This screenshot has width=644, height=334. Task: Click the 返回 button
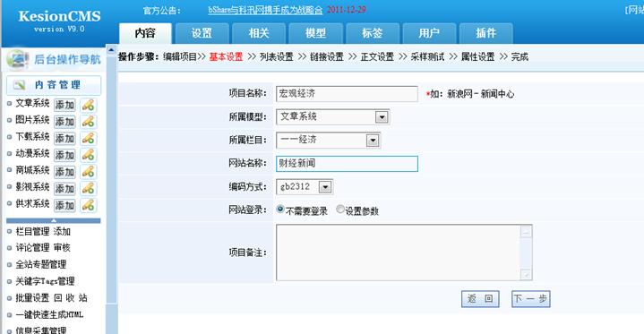click(x=480, y=299)
